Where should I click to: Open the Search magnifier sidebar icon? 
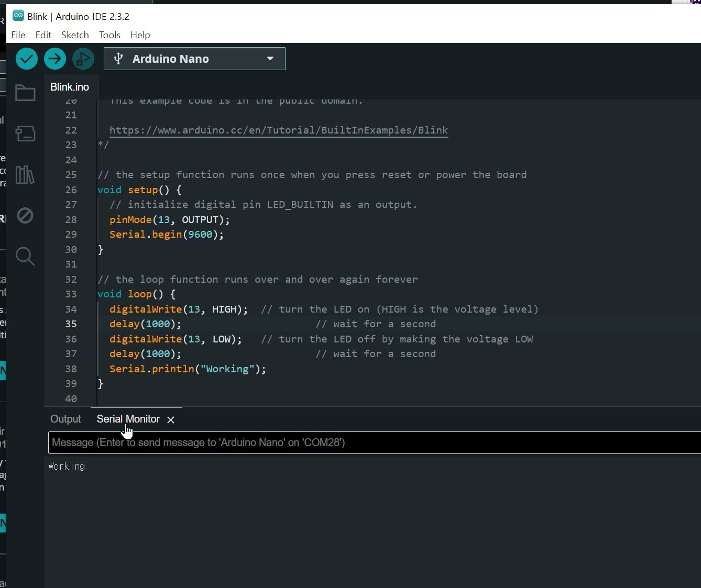point(25,256)
